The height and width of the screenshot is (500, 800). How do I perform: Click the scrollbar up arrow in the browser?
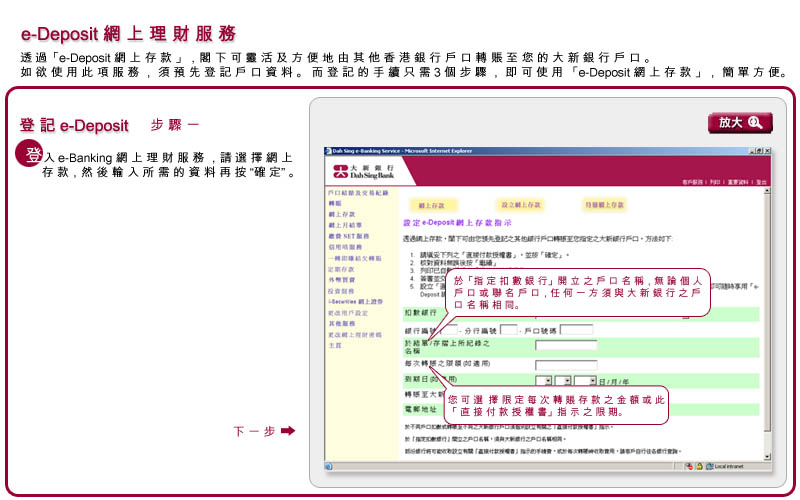click(767, 191)
